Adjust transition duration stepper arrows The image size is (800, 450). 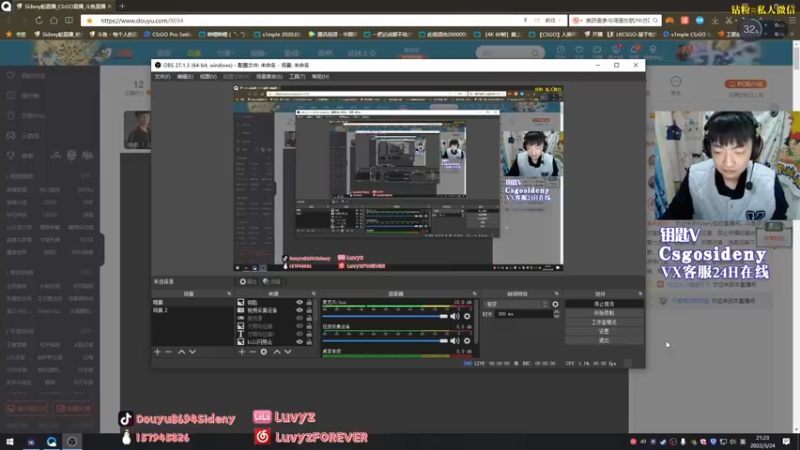click(x=556, y=314)
